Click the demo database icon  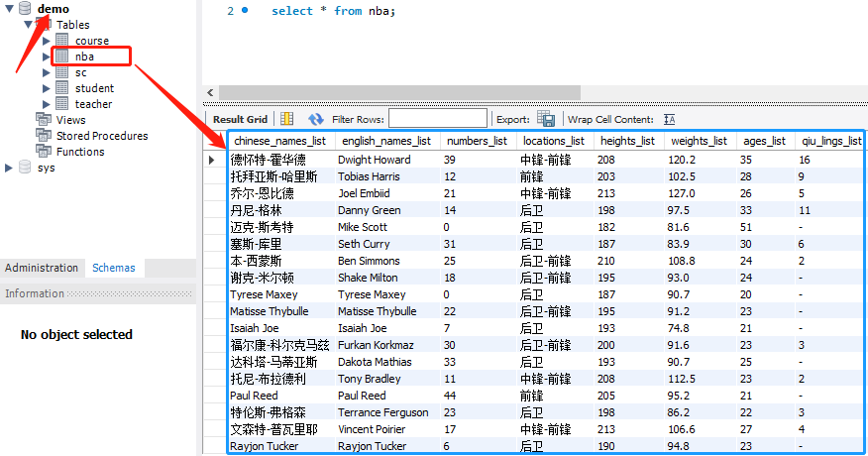pos(25,8)
